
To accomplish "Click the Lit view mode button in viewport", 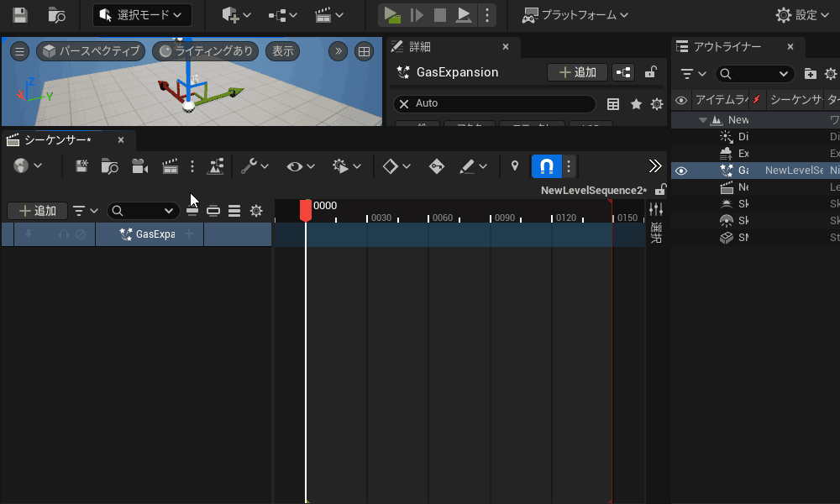I will pos(206,51).
